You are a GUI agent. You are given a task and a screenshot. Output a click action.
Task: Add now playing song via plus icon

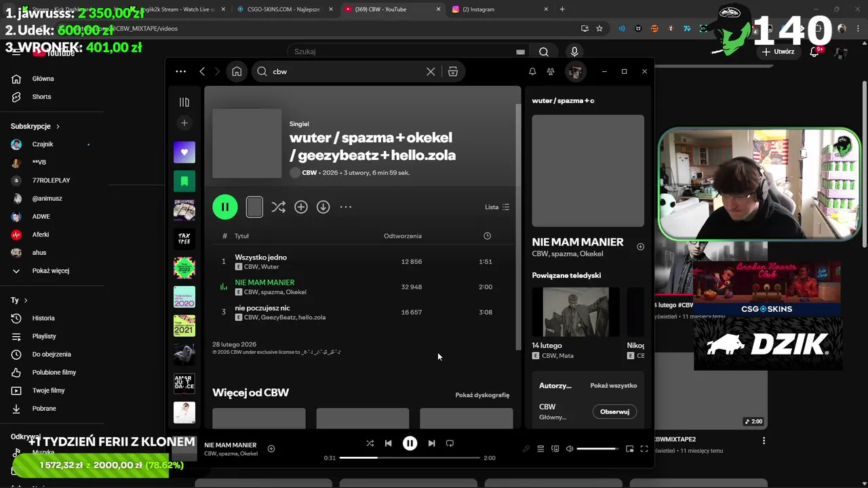pyautogui.click(x=271, y=449)
